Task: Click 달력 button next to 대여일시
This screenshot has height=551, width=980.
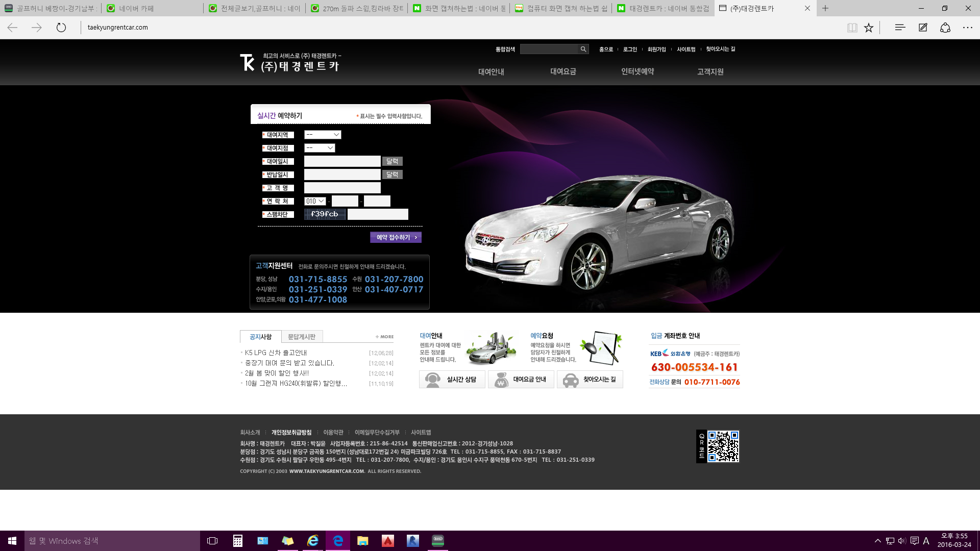Action: [x=392, y=161]
